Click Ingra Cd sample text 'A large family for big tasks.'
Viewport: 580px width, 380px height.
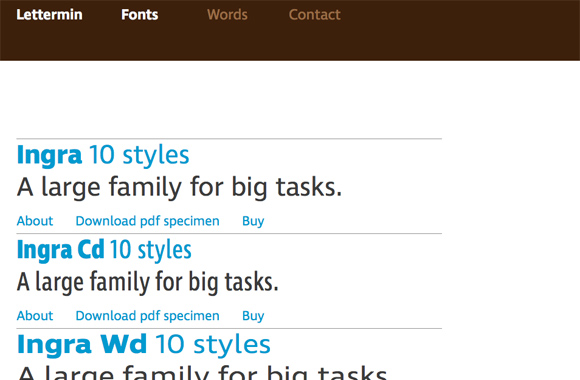pos(147,282)
